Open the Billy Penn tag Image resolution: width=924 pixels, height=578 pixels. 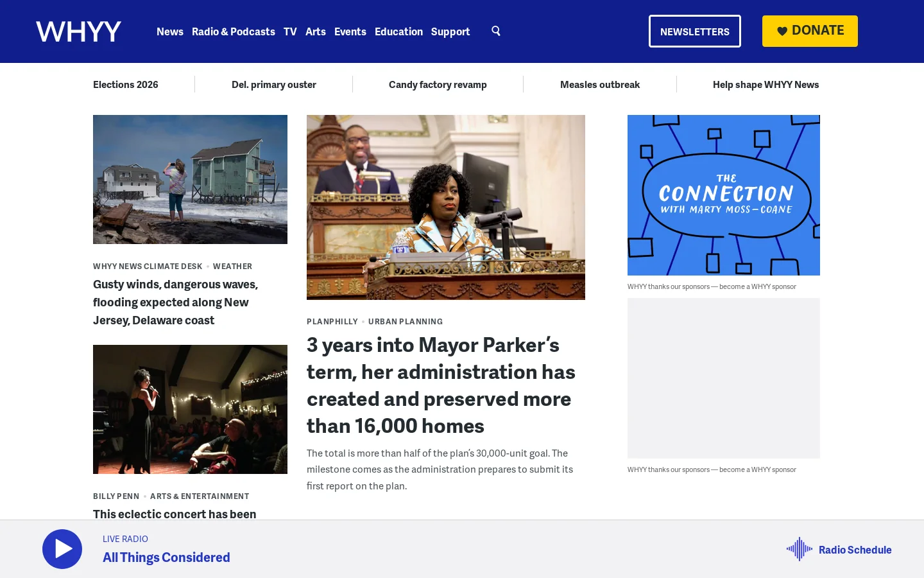(x=116, y=496)
